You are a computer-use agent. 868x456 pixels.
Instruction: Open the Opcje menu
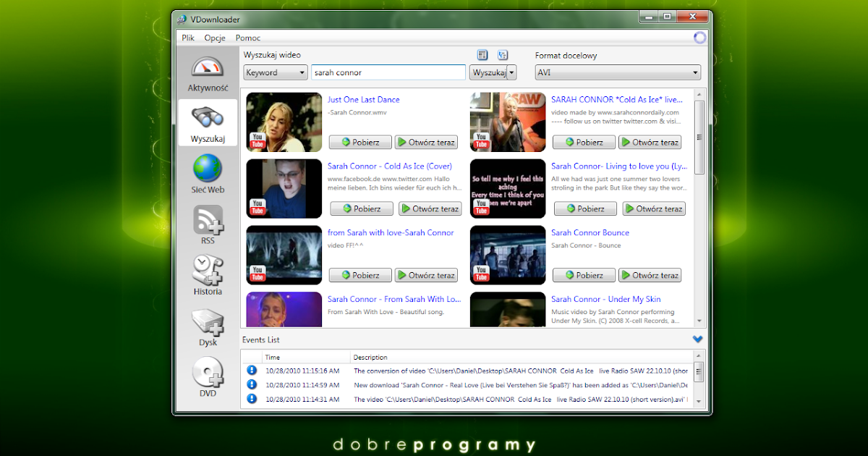215,38
